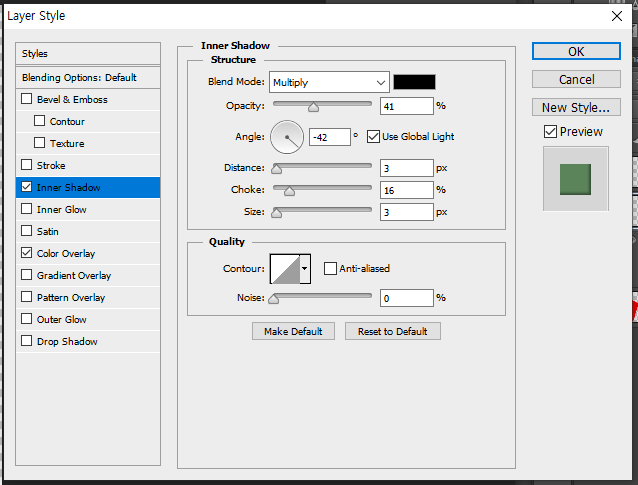Expand the Contour picker arrow
Screen dimensions: 638x485
[x=305, y=269]
